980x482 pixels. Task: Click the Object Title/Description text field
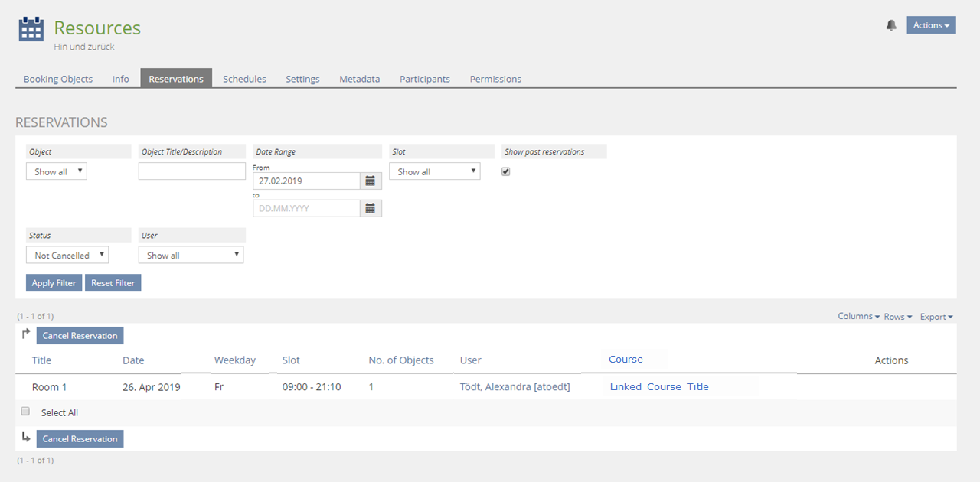click(x=192, y=172)
